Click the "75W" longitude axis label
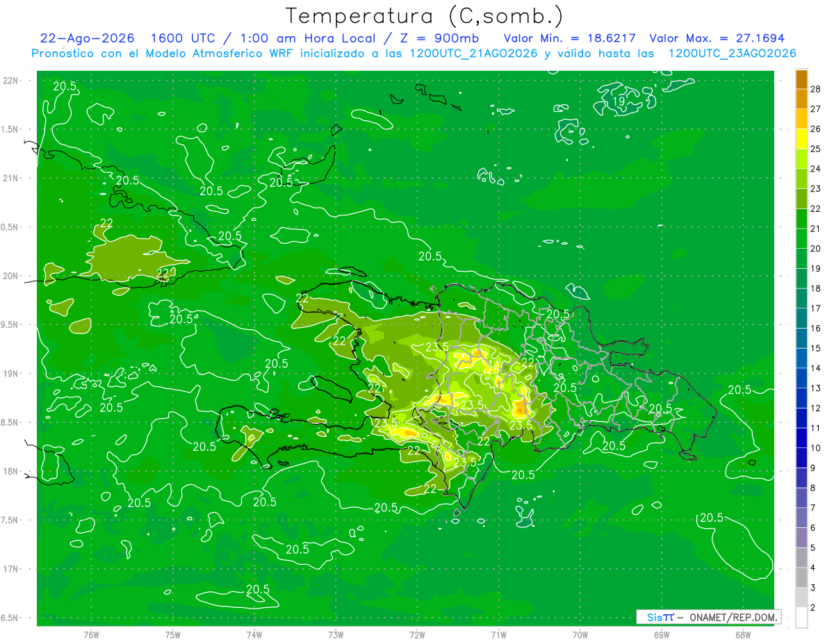Viewport: 834px width, 644px height. (173, 634)
